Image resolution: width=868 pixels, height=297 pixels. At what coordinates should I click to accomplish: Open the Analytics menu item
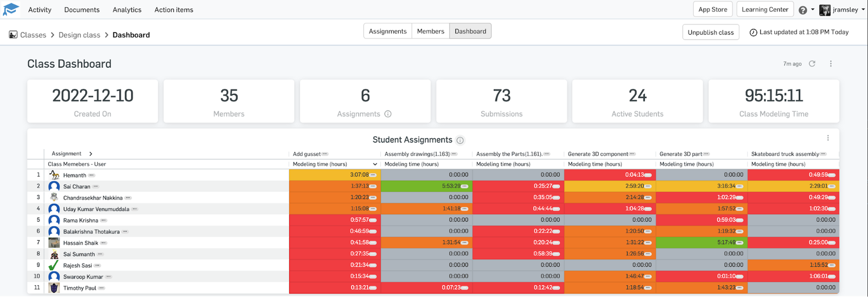127,10
